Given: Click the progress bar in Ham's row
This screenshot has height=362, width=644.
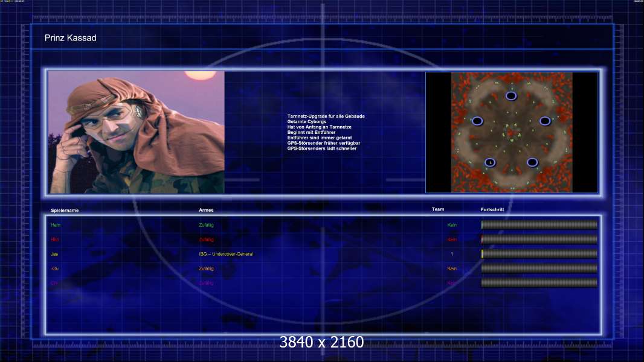Looking at the screenshot, I should pyautogui.click(x=539, y=224).
